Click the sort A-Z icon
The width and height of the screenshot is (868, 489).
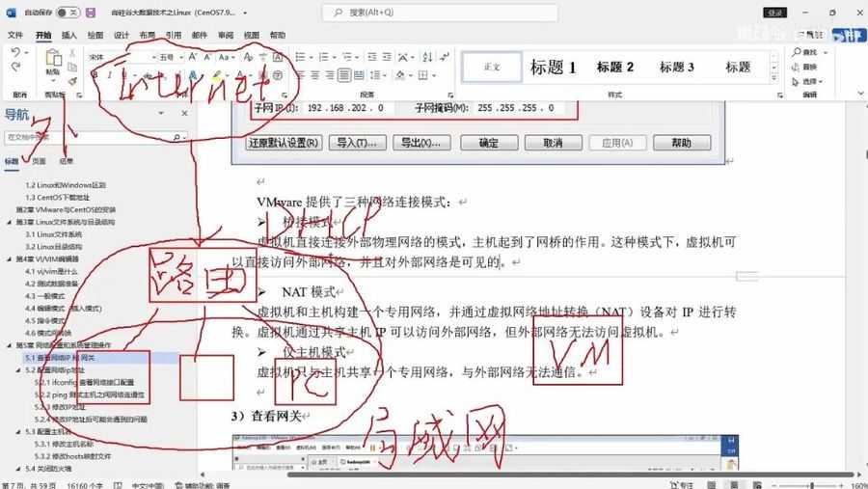[427, 57]
